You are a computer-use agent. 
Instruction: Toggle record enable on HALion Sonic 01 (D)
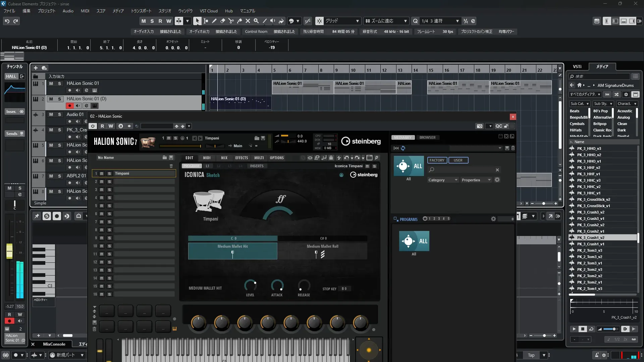tap(70, 106)
